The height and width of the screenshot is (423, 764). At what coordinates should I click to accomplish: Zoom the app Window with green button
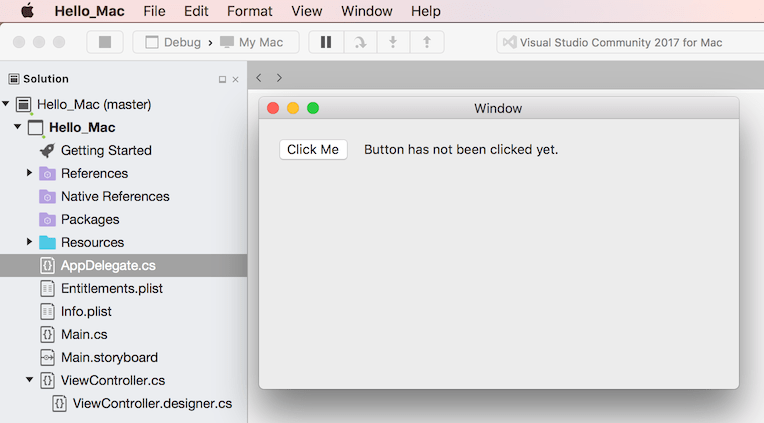click(313, 108)
